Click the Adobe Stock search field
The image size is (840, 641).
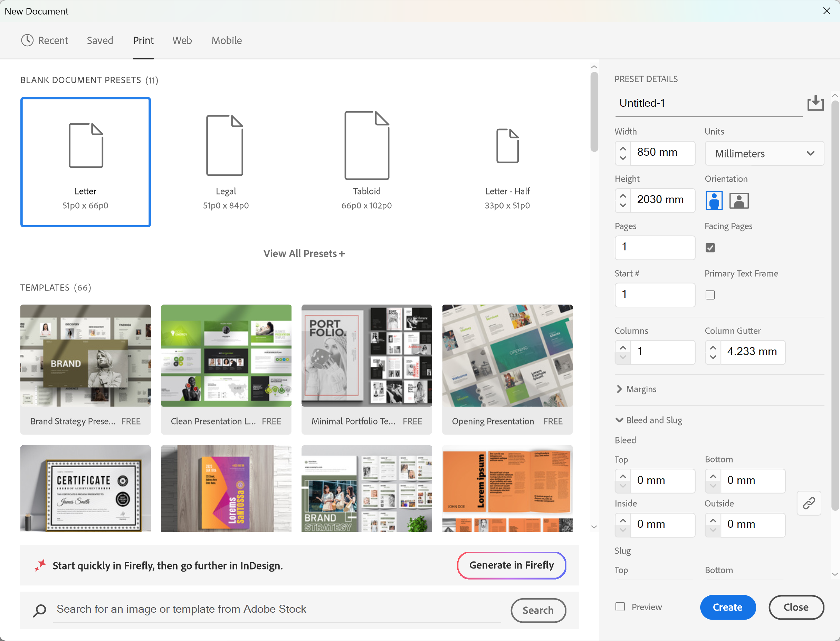(x=277, y=609)
